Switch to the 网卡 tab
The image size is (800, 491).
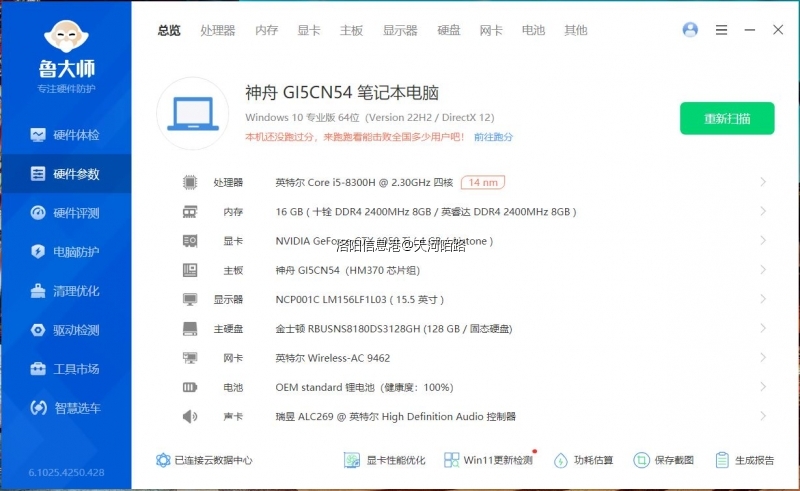pos(491,30)
